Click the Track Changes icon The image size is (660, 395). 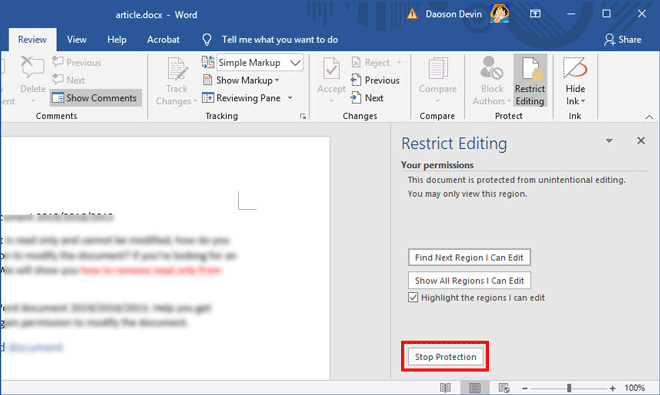177,69
